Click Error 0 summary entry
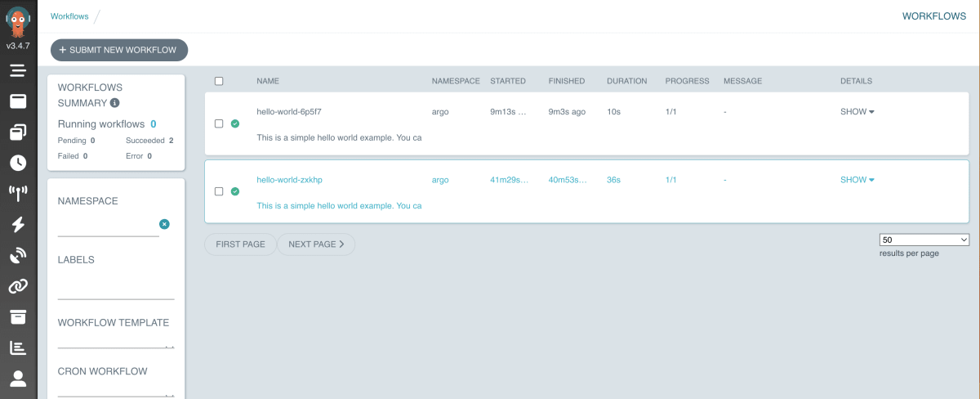The width and height of the screenshot is (980, 399). (x=139, y=155)
